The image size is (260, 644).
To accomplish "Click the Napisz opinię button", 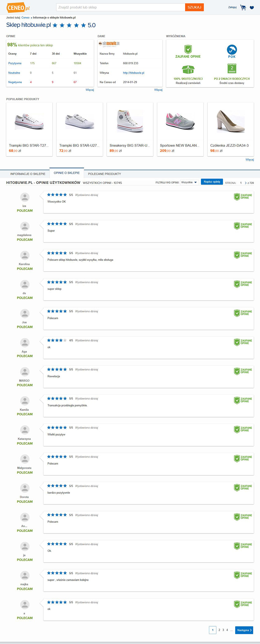I will [212, 182].
